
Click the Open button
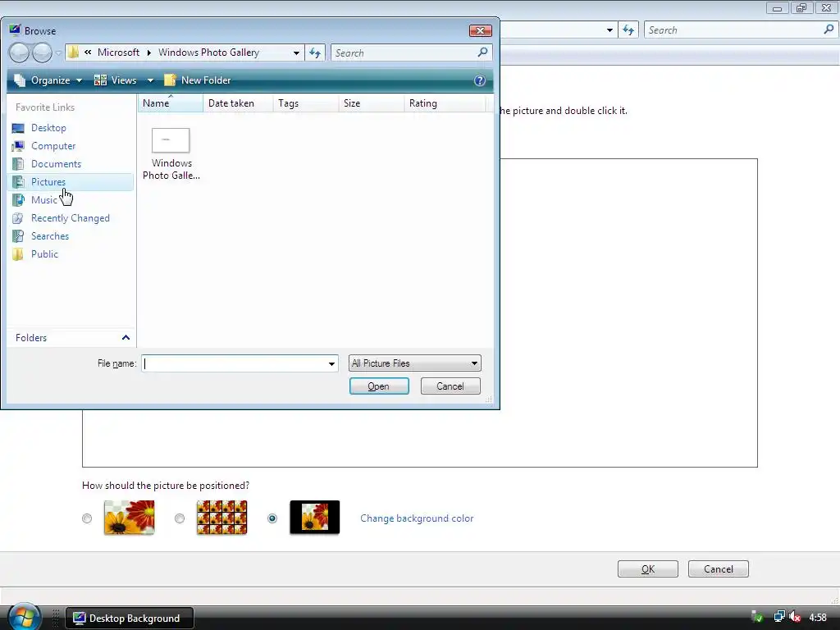(x=379, y=386)
